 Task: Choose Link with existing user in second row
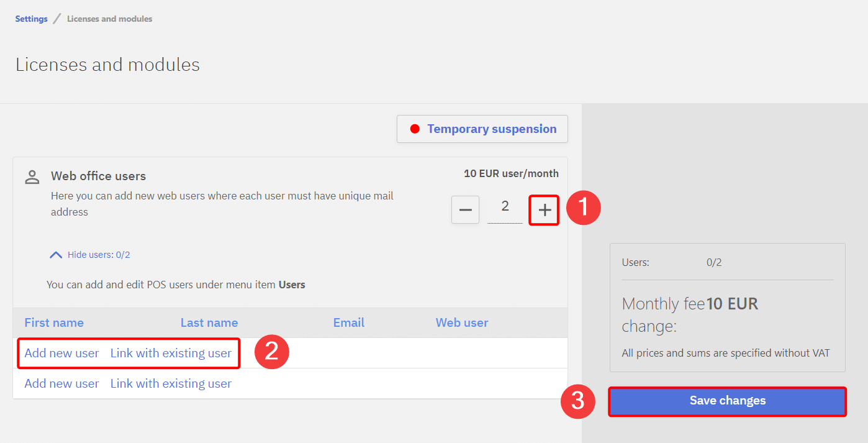171,383
